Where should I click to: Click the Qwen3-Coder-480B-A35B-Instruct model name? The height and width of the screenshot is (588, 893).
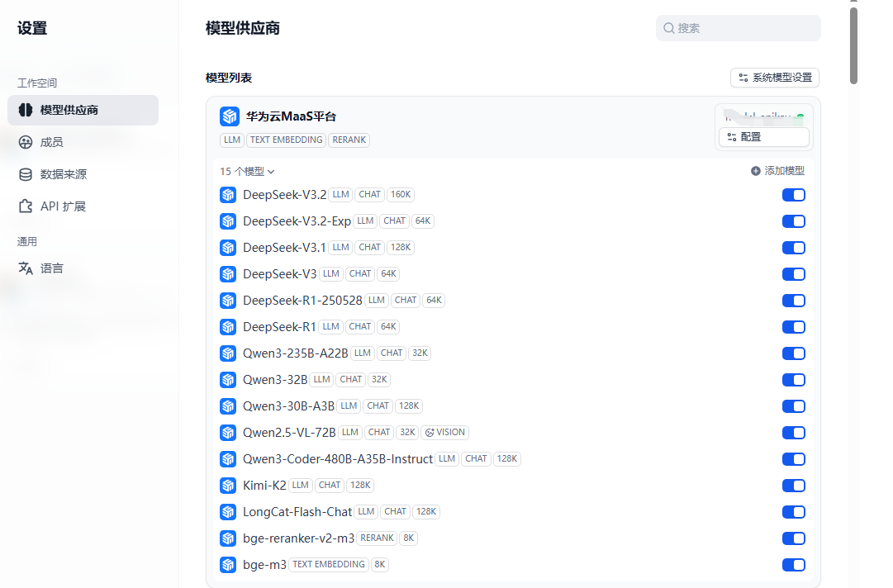(338, 459)
